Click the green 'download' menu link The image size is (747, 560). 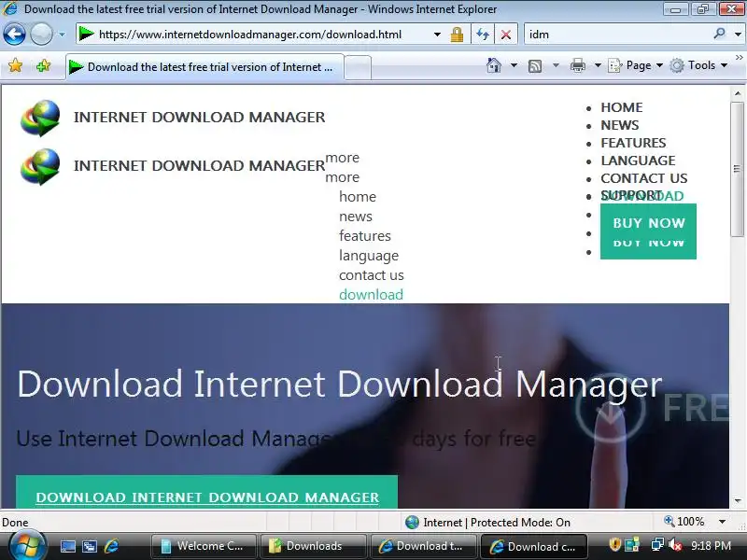pos(371,295)
